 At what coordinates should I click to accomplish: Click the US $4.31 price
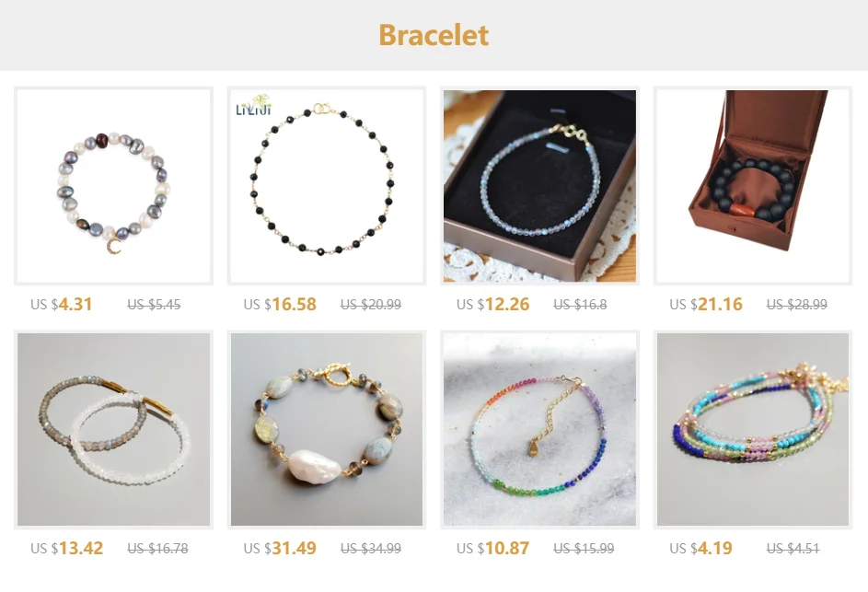pyautogui.click(x=62, y=304)
